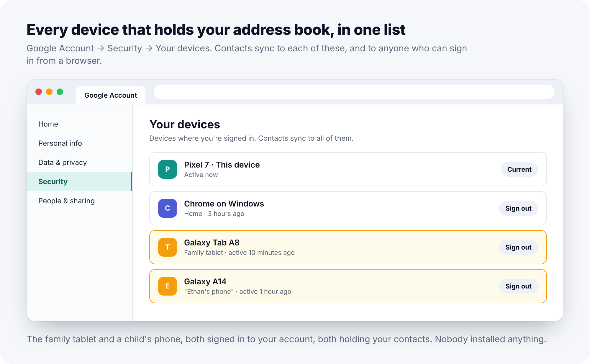Screen dimensions: 590x364
Task: Sign out of Chrome on Windows
Action: point(518,208)
